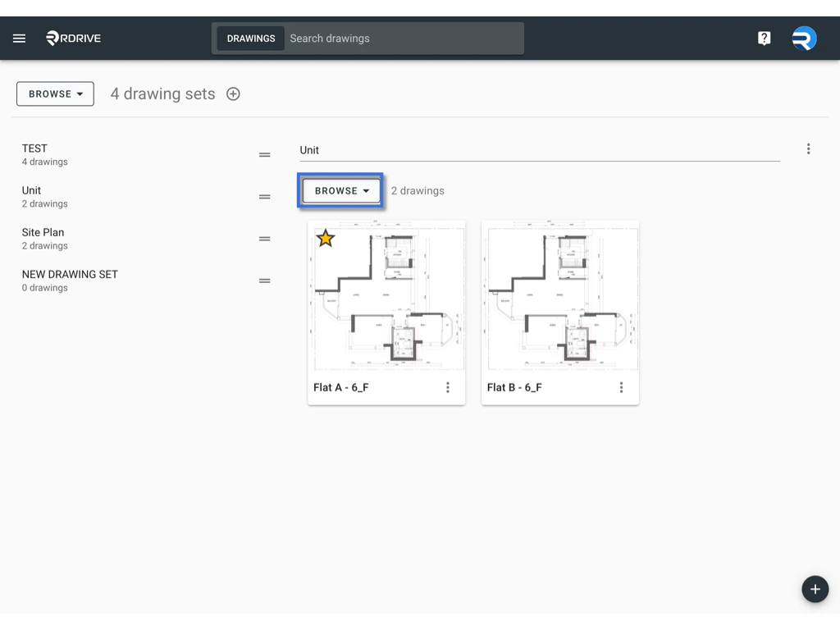Click the '4 drawing sets' heading
Viewport: 840px width, 630px height.
coord(163,94)
